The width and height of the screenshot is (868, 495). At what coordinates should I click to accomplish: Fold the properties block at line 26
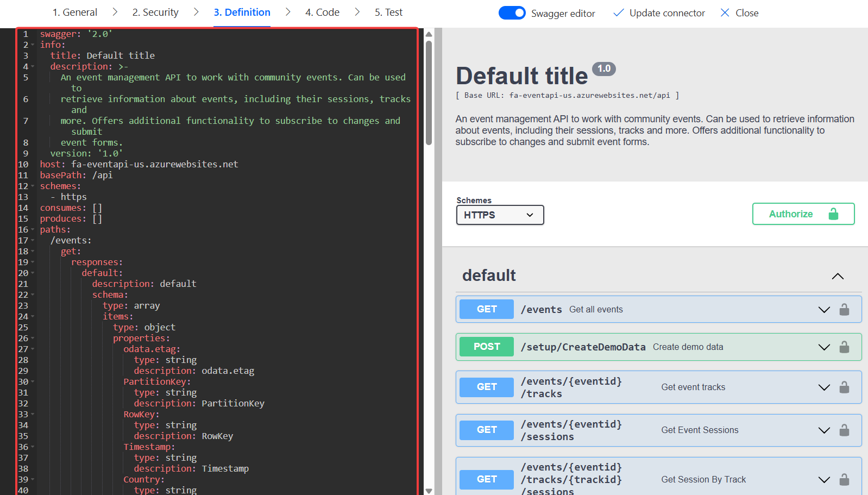pos(33,338)
